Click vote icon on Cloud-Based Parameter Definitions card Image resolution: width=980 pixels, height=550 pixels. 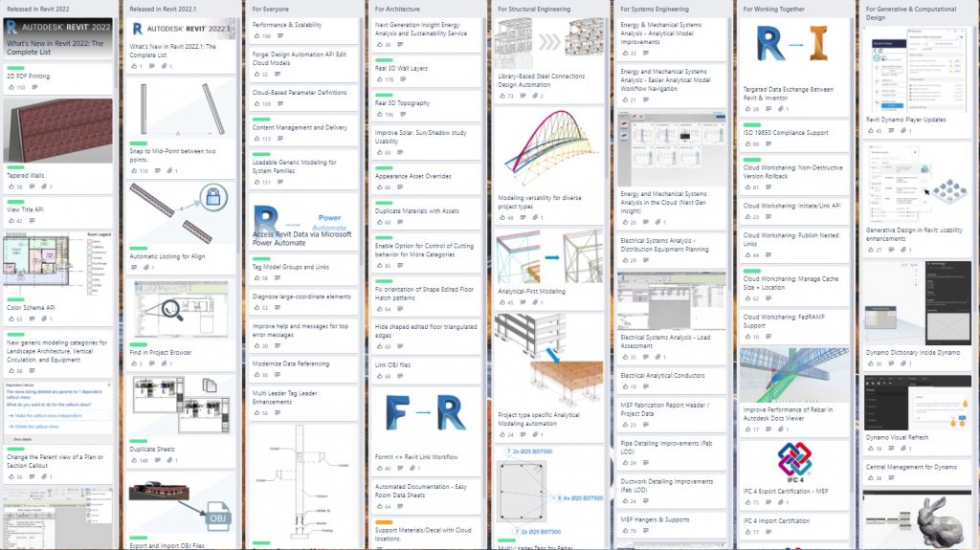256,103
